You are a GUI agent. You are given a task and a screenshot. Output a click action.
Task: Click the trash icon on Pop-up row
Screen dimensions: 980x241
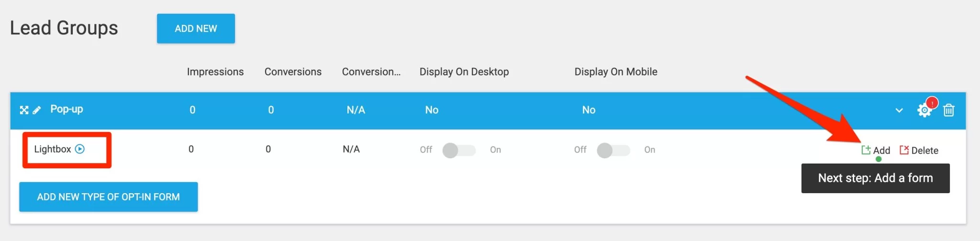[x=948, y=110]
